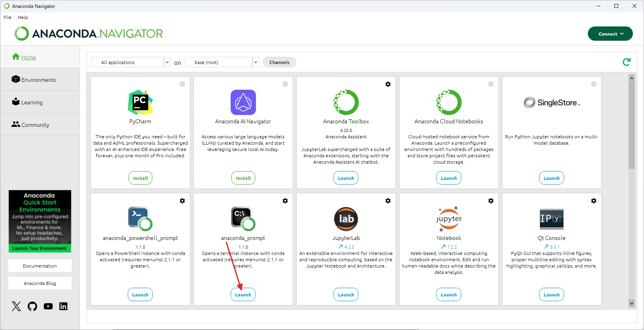Open settings gear for Anaconda Toolbox
This screenshot has height=330, width=644.
click(388, 84)
